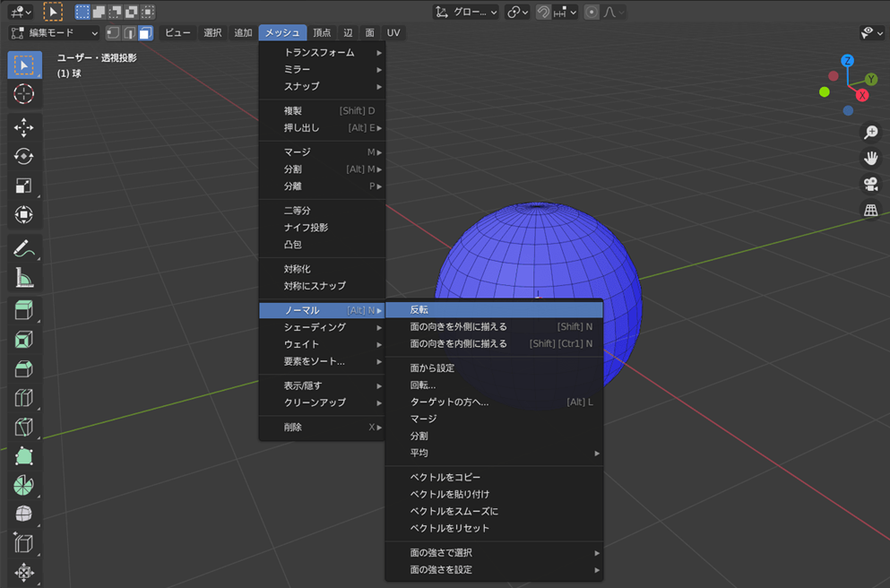Select the Extrude Region tool

coord(24,310)
